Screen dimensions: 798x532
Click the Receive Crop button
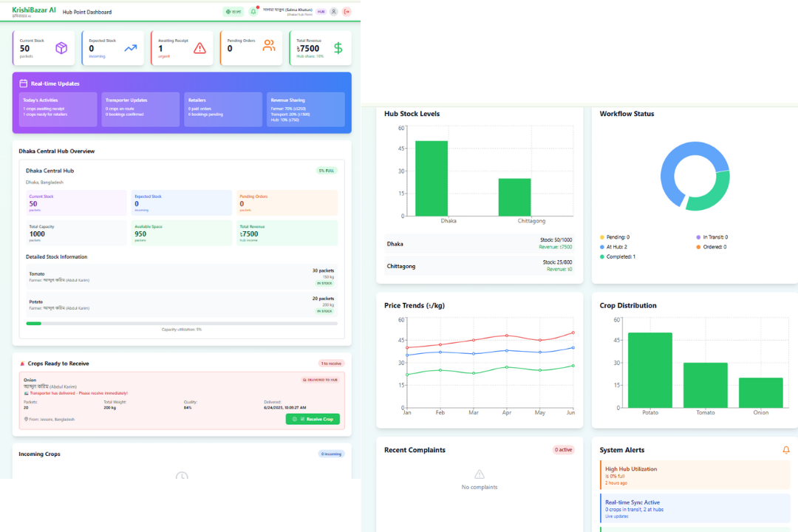point(313,419)
